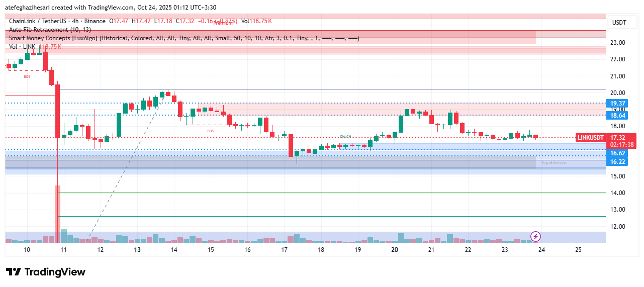Viewport: 644px width, 287px height.
Task: Click date 20 on the time axis
Action: (x=394, y=250)
